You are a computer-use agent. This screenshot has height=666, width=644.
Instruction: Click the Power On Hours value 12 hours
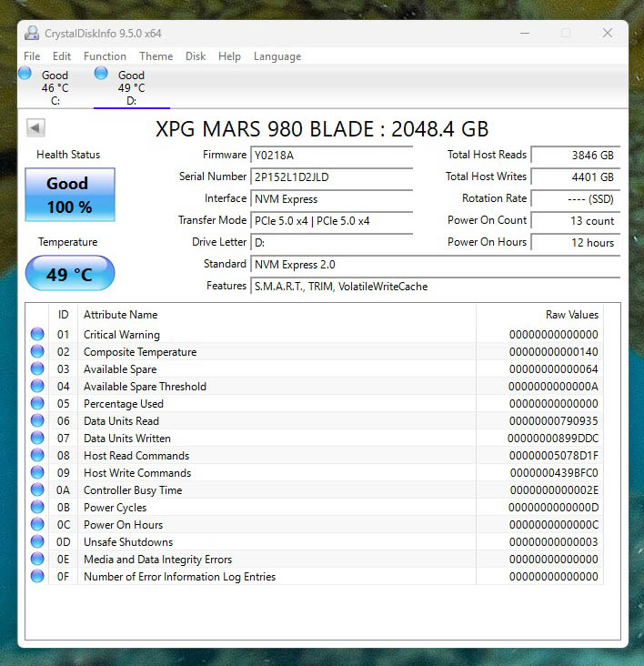[x=576, y=243]
